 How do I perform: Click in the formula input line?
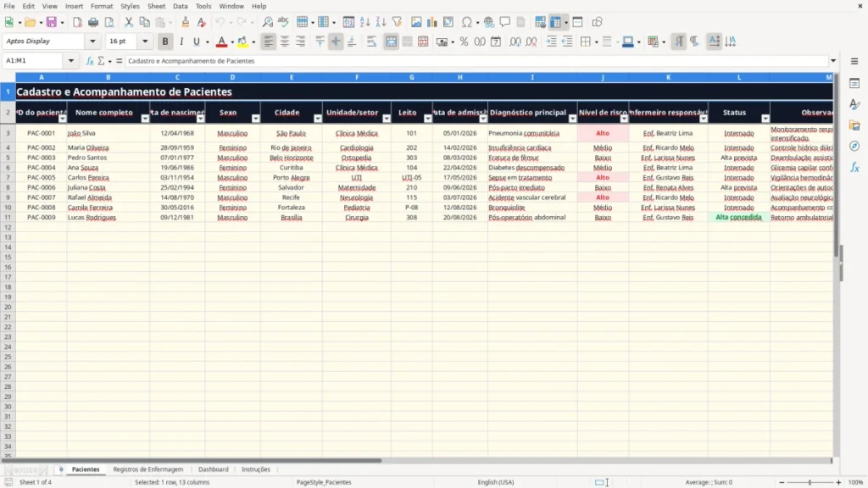click(476, 61)
